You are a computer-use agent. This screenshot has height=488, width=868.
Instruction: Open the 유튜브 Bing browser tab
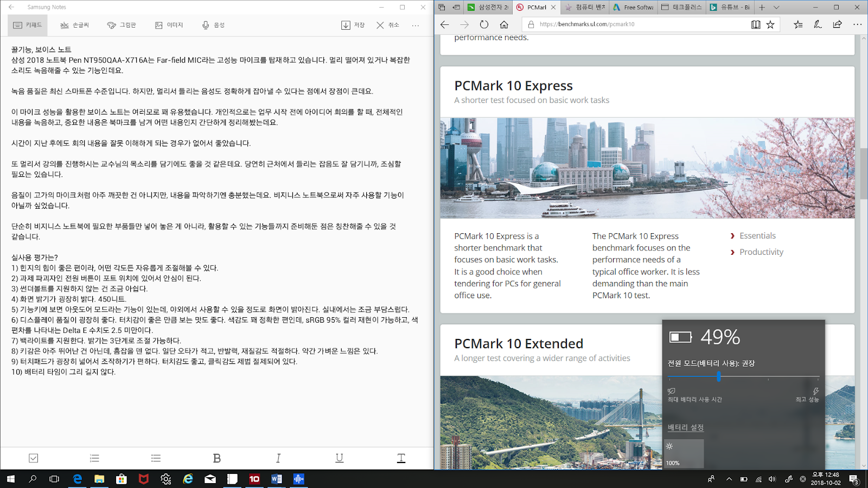tap(730, 7)
